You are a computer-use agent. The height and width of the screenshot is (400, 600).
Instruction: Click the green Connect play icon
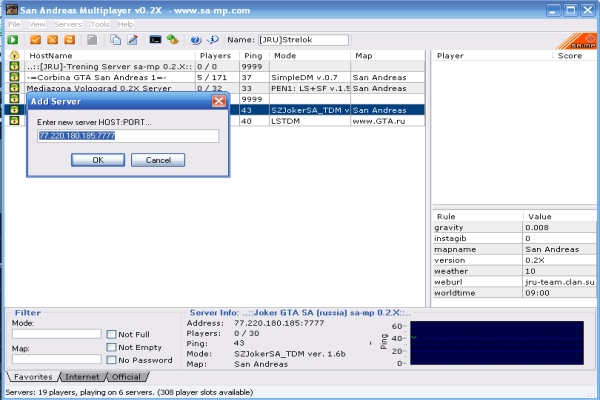pos(13,39)
